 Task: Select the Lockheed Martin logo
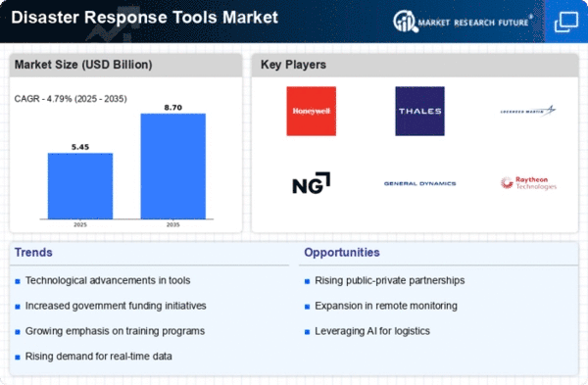click(528, 111)
